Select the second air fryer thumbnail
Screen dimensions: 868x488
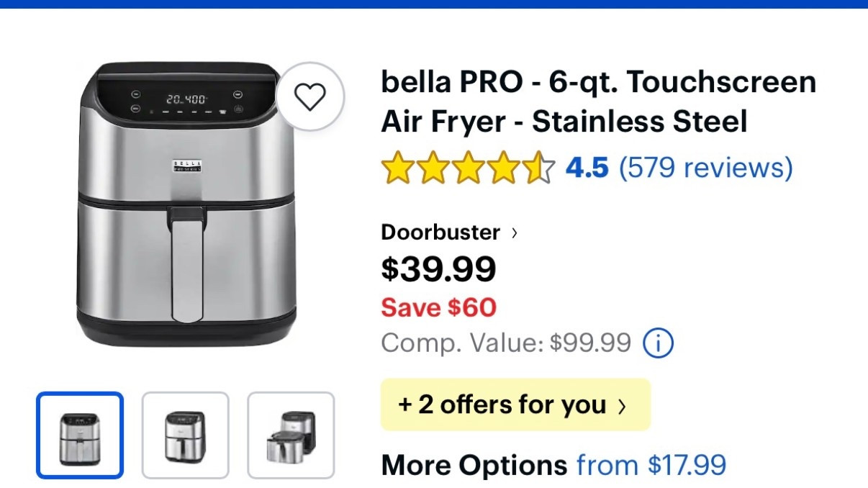pyautogui.click(x=185, y=433)
